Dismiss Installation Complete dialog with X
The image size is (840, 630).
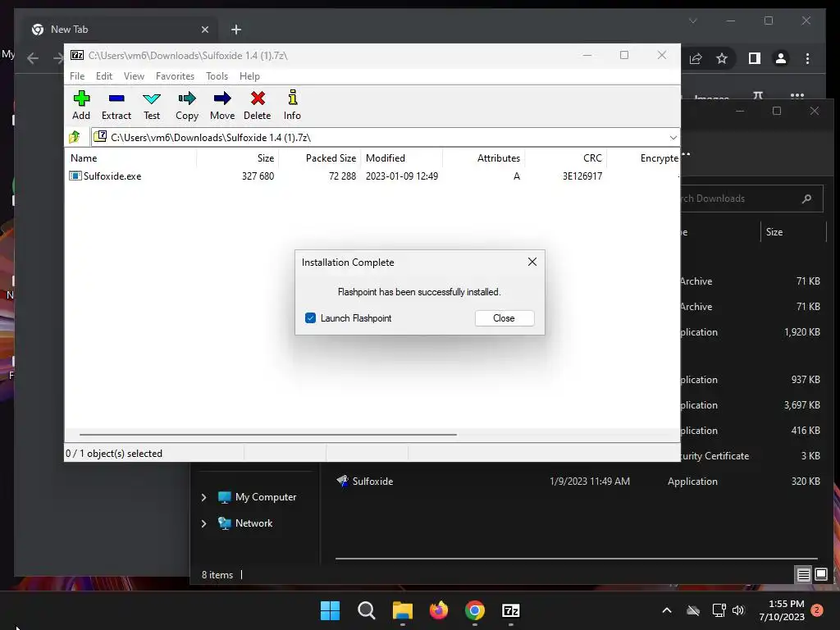tap(532, 262)
